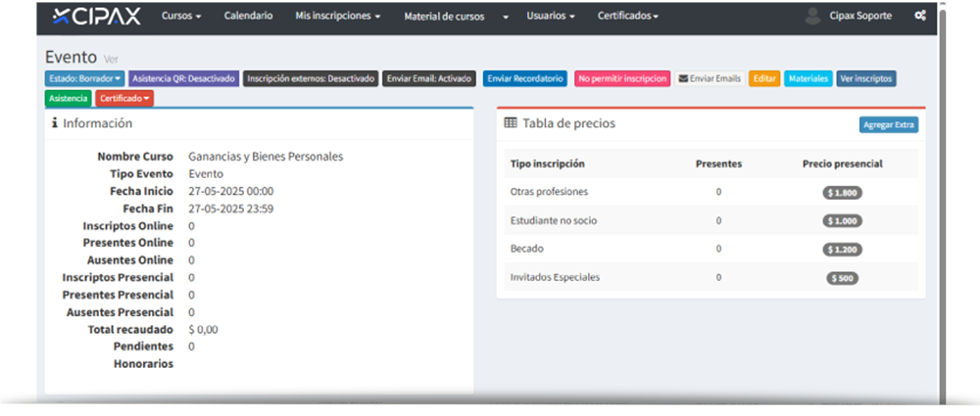
Task: Open the Calendario menu item
Action: click(x=248, y=17)
